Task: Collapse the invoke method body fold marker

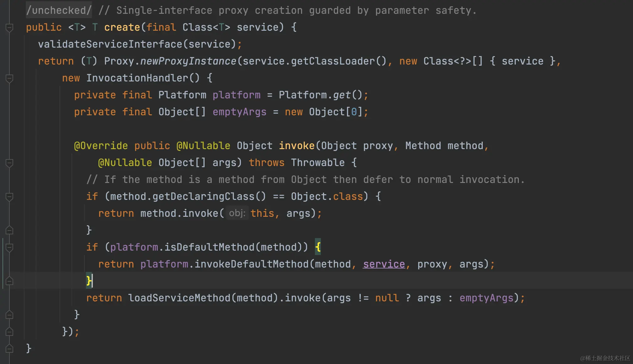Action: [x=9, y=163]
